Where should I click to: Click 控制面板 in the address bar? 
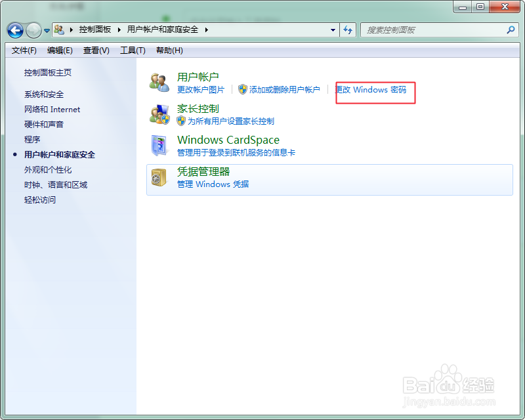click(94, 30)
